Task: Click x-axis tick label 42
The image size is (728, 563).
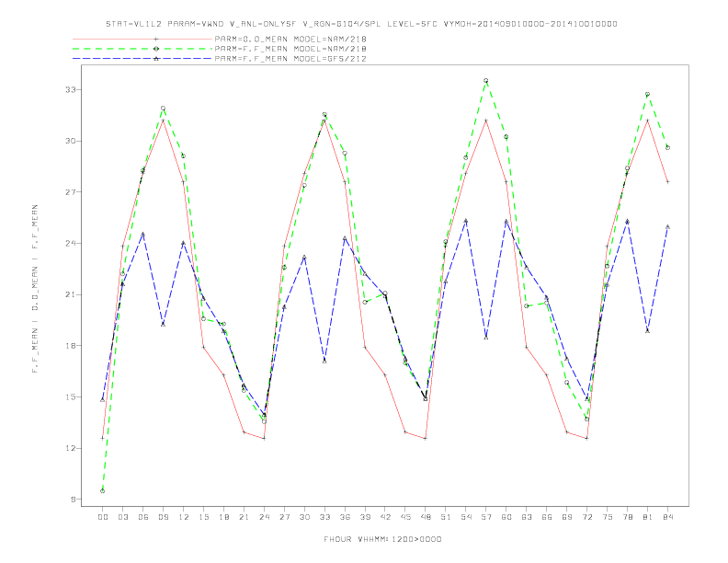Action: tap(385, 517)
